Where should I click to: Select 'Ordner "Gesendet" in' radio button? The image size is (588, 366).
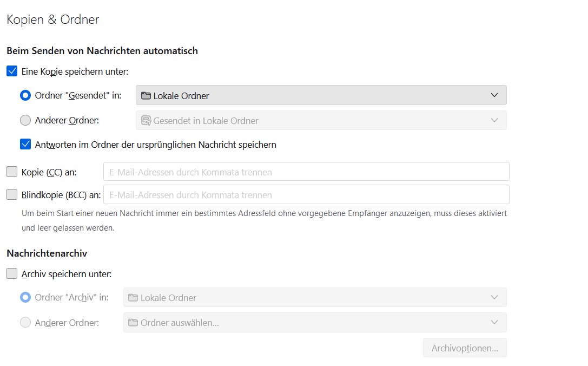(25, 96)
